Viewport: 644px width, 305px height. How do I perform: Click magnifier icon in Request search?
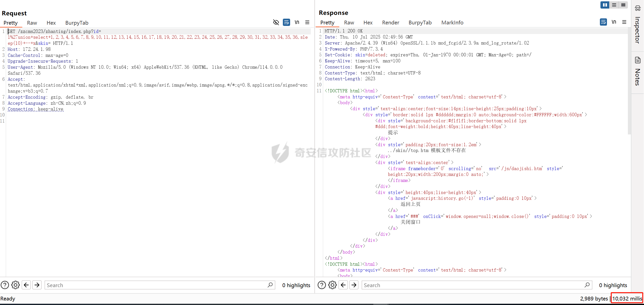[x=270, y=285]
